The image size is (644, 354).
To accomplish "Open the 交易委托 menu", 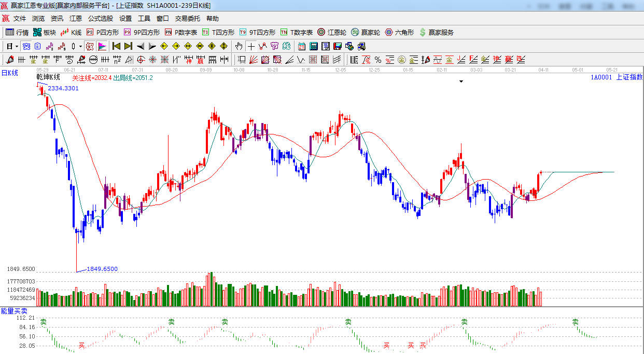I will pos(187,19).
